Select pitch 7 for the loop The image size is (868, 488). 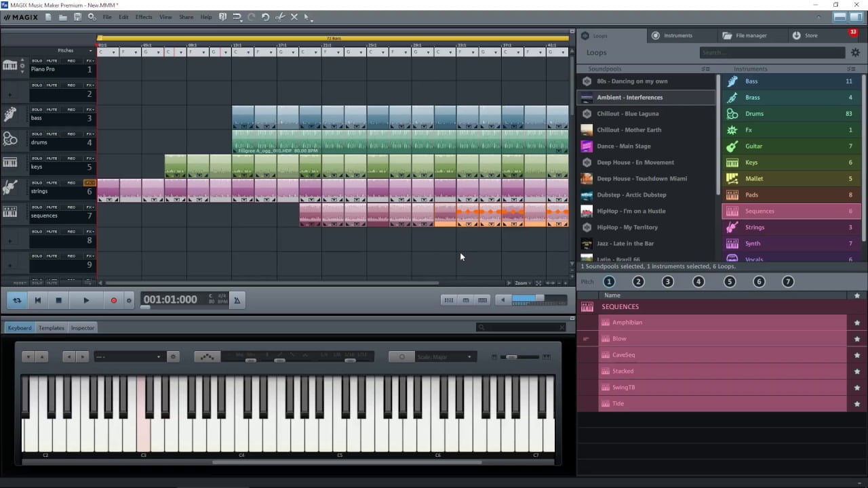tap(788, 282)
